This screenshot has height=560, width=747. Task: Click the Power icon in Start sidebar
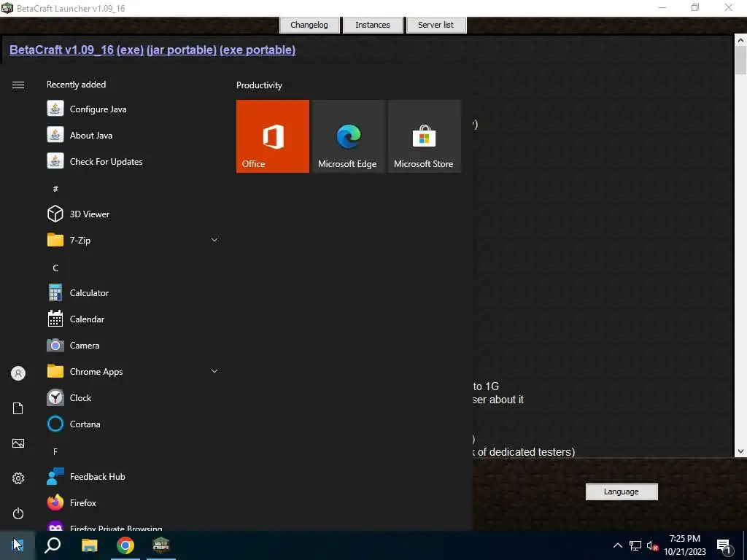[18, 513]
